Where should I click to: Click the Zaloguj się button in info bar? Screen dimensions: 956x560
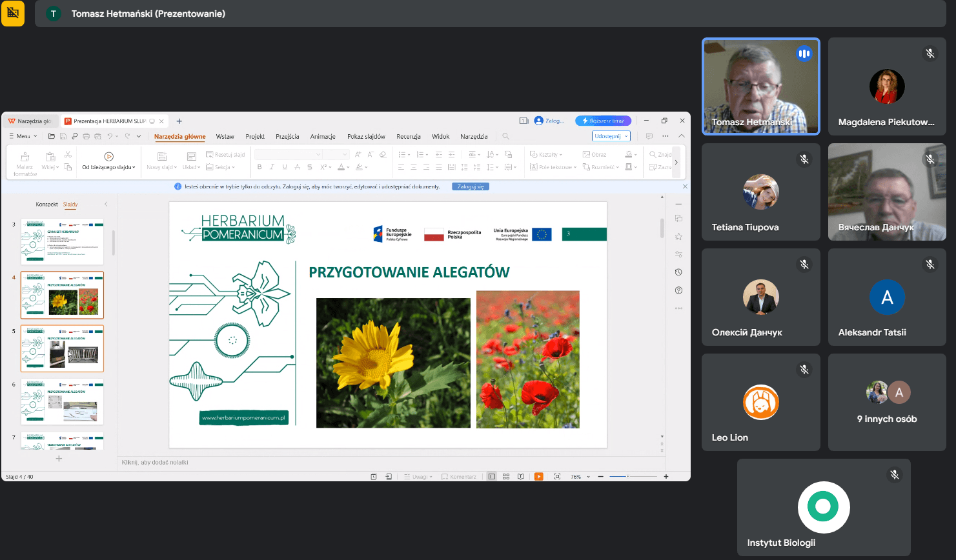tap(471, 186)
